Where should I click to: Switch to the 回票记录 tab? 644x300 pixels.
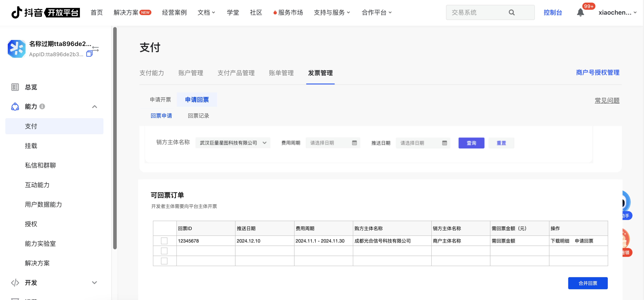point(198,115)
